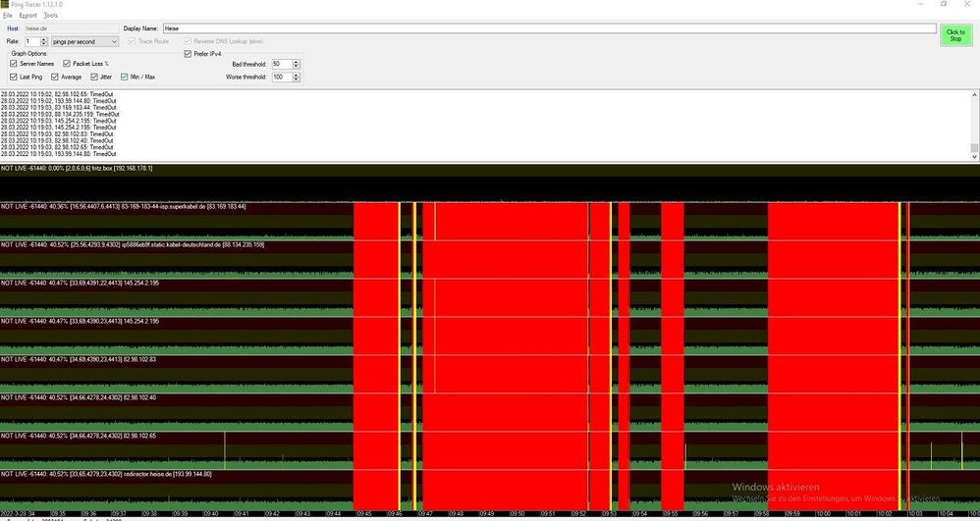Click the redirector.heise.de [193.99.144.80] graph label
Image resolution: width=980 pixels, height=521 pixels.
[x=106, y=474]
